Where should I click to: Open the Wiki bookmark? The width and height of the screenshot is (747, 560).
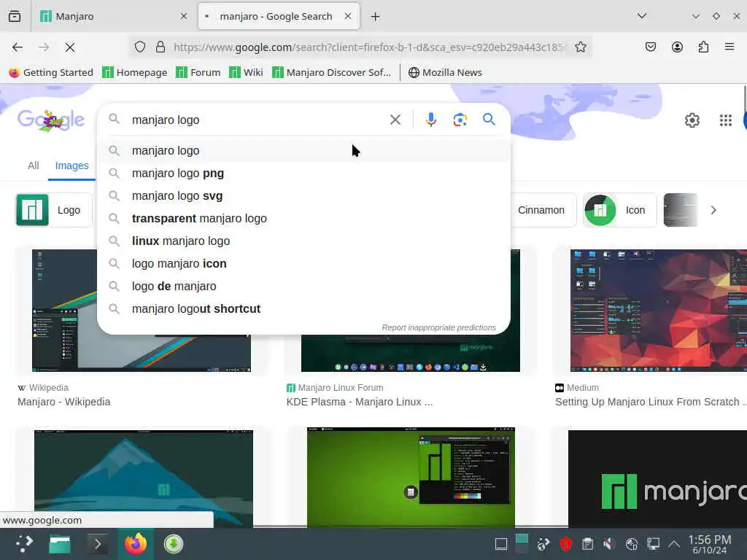247,72
